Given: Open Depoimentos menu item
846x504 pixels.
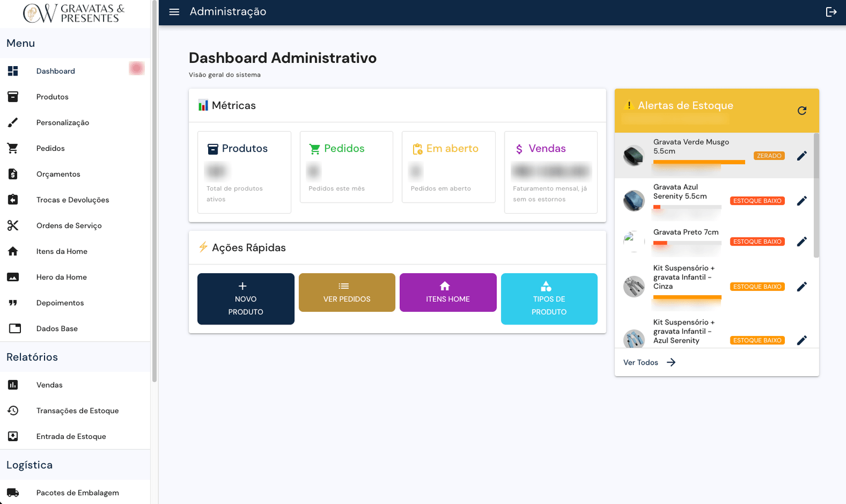Looking at the screenshot, I should click(75, 302).
